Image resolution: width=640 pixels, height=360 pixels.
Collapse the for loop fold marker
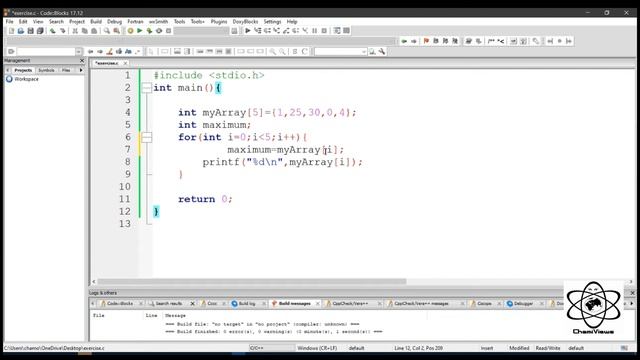[146, 137]
